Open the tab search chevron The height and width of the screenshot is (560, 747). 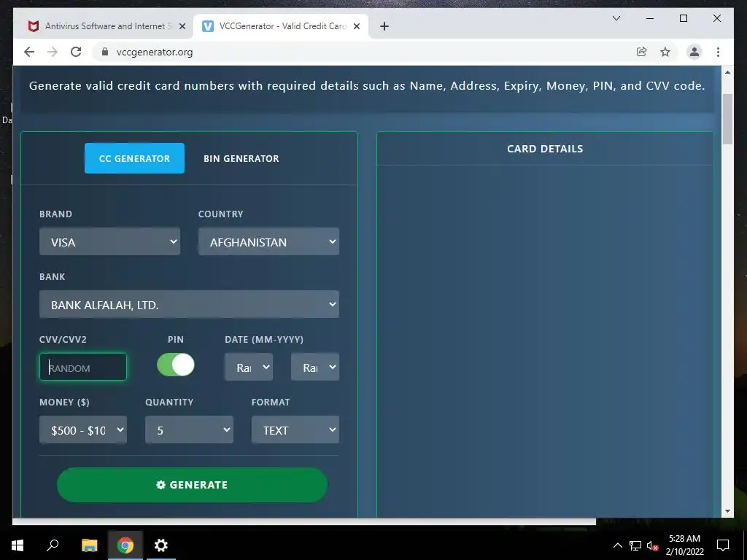(x=616, y=18)
